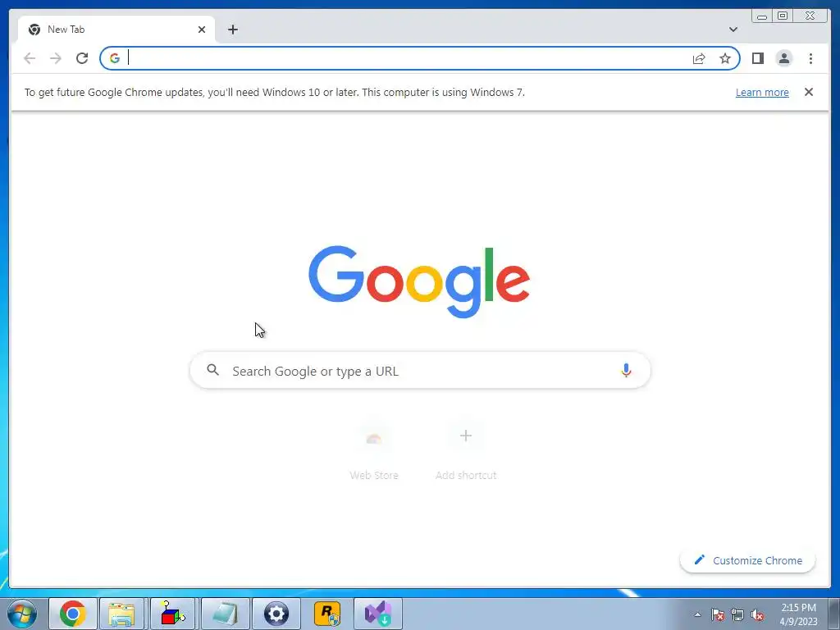Open a new tab with plus button
Image resolution: width=840 pixels, height=630 pixels.
(x=232, y=30)
